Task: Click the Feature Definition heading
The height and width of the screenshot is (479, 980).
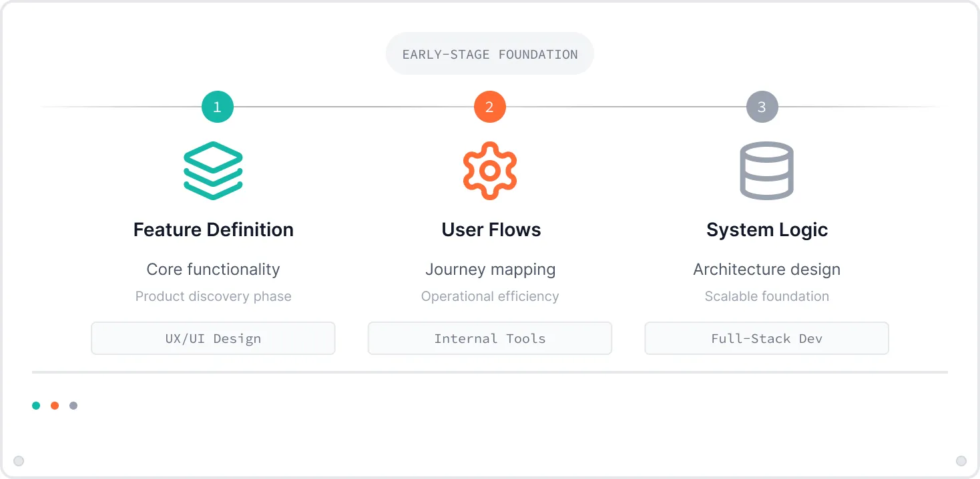Action: coord(213,229)
